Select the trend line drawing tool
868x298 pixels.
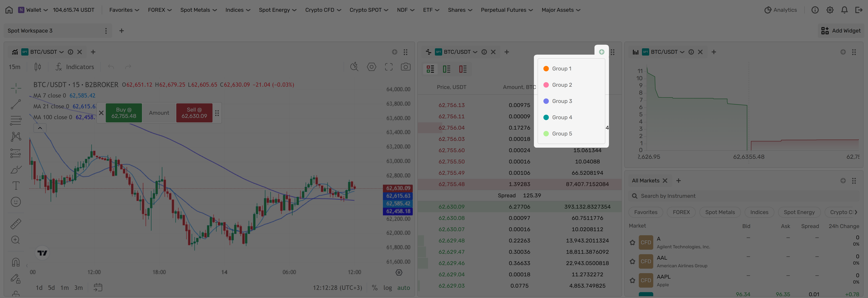click(16, 104)
